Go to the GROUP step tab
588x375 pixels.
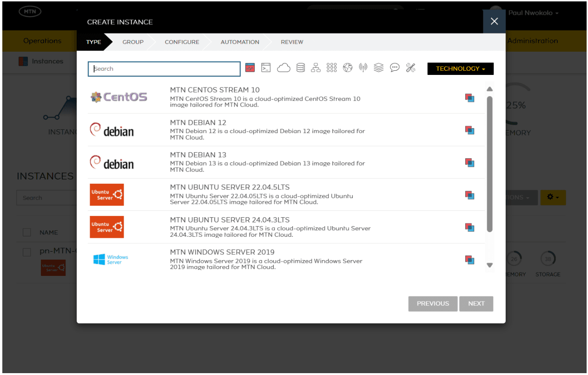133,42
